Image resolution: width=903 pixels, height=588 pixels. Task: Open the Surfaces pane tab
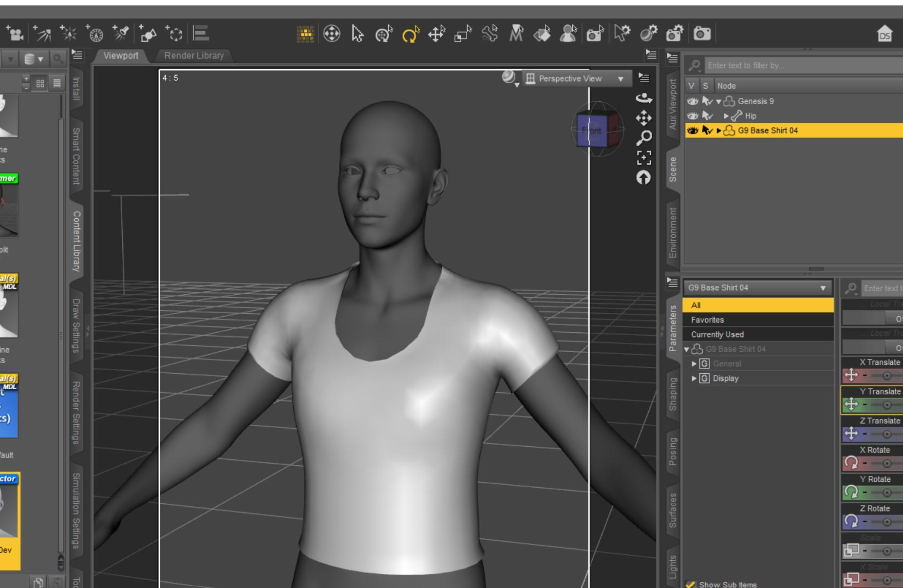coord(673,510)
